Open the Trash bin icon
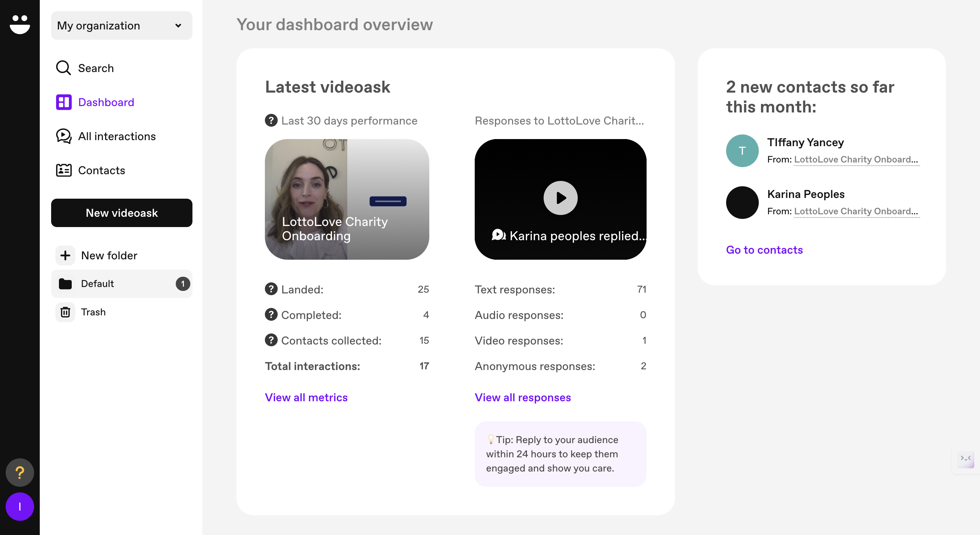 (65, 312)
